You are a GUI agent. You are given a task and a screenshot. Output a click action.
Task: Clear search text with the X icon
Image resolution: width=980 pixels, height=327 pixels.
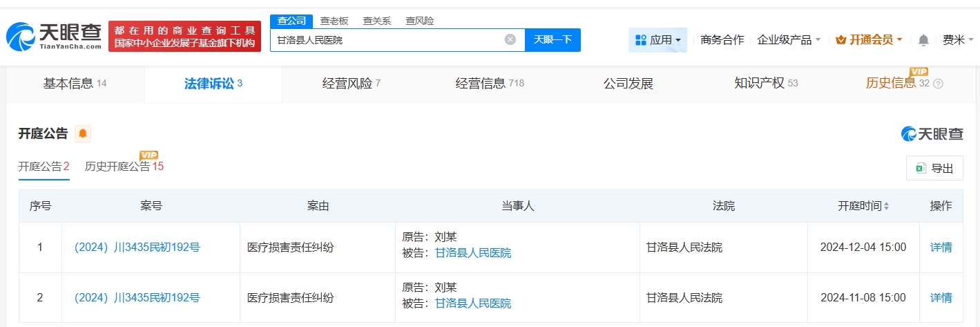[x=510, y=39]
